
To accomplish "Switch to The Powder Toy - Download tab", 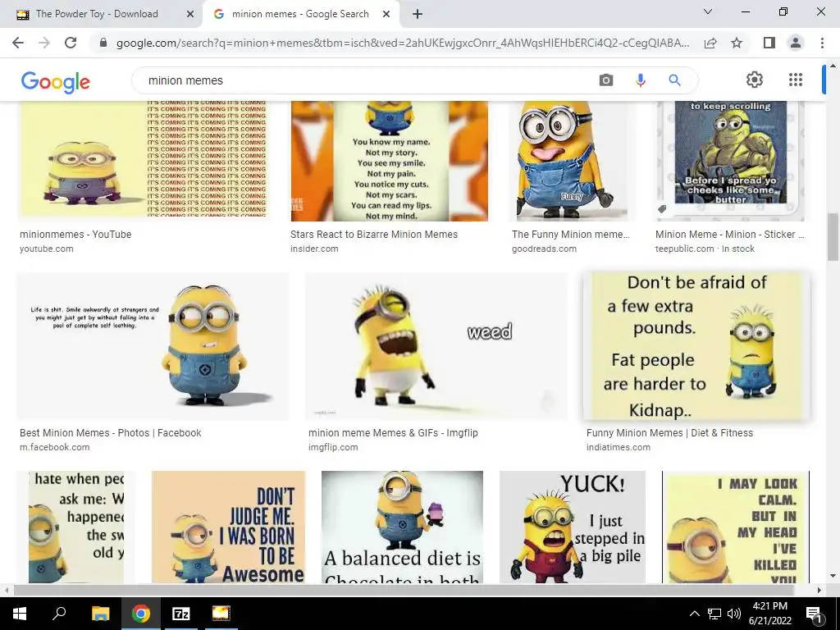I will 97,14.
